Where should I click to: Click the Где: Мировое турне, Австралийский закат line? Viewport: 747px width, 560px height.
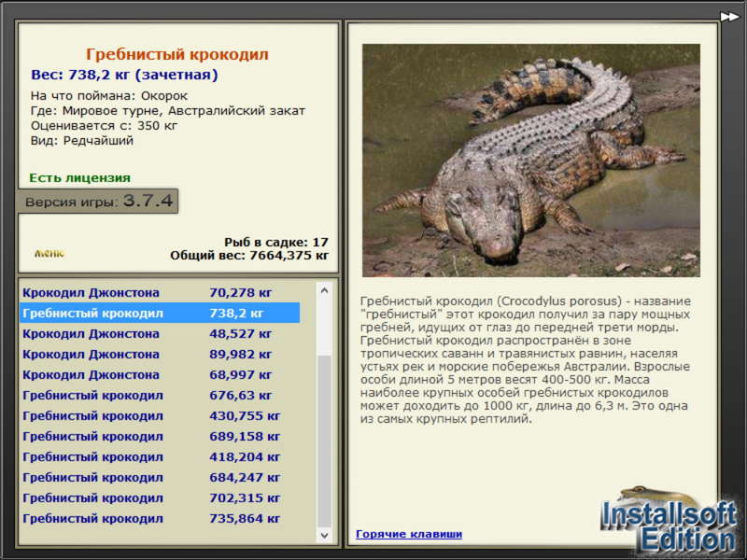(x=168, y=111)
